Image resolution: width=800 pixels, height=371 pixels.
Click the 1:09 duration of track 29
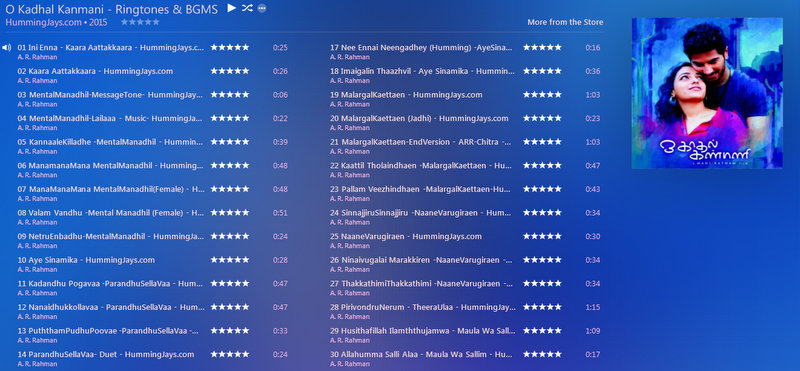click(593, 331)
